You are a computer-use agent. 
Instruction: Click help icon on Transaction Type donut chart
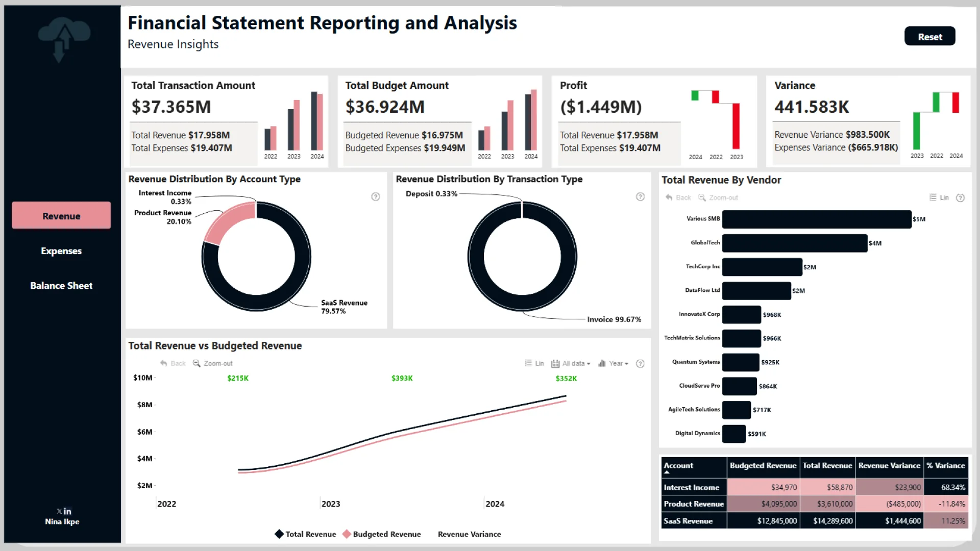click(640, 197)
